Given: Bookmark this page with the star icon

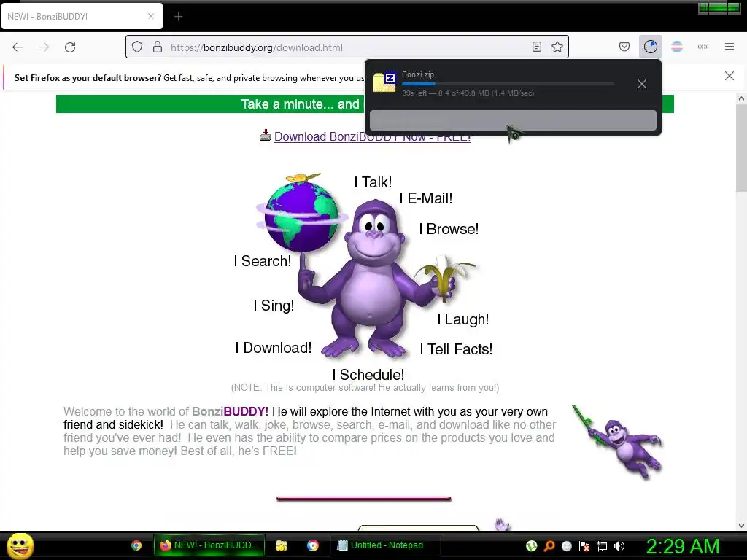Looking at the screenshot, I should pyautogui.click(x=557, y=47).
